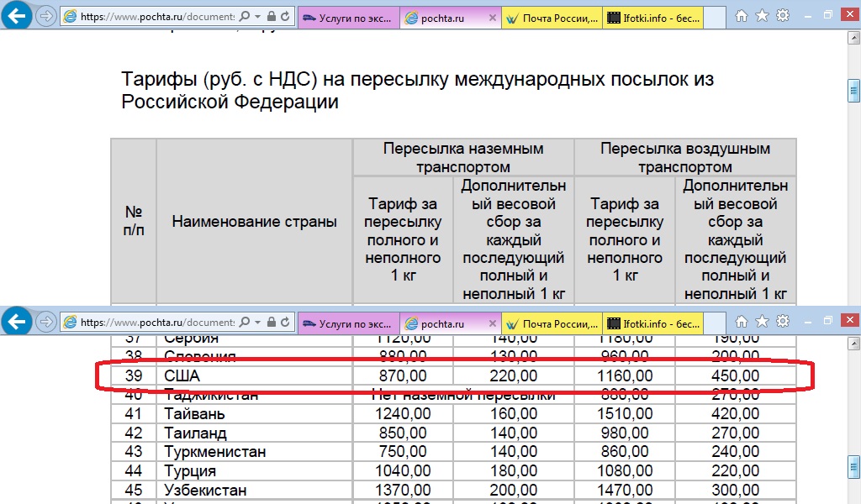Select the upper 'Ifotki.info' tab
The image size is (861, 504).
point(652,17)
